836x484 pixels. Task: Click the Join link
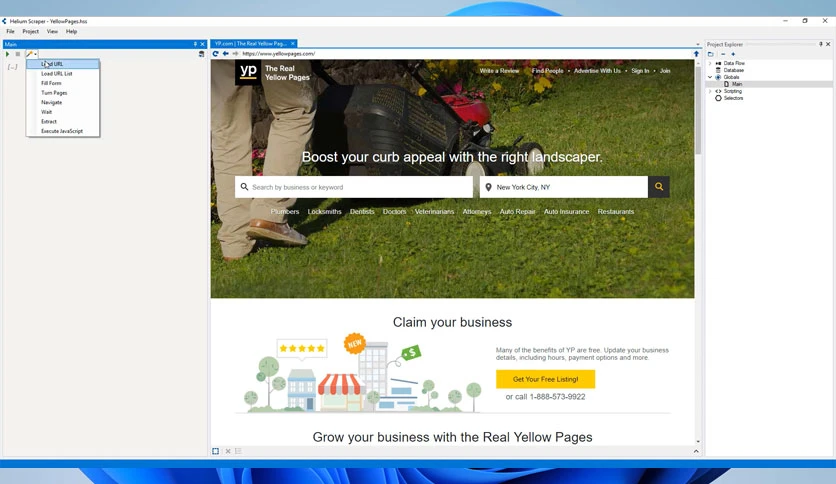[665, 71]
